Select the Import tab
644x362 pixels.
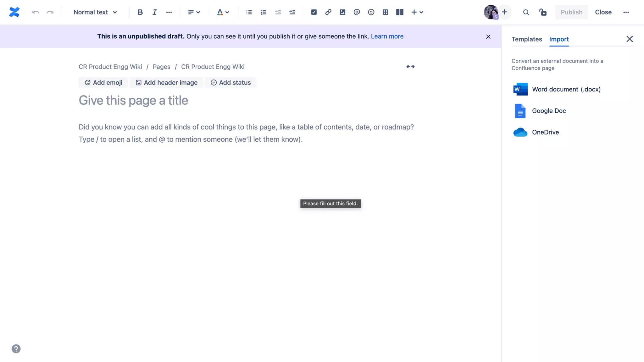click(559, 39)
